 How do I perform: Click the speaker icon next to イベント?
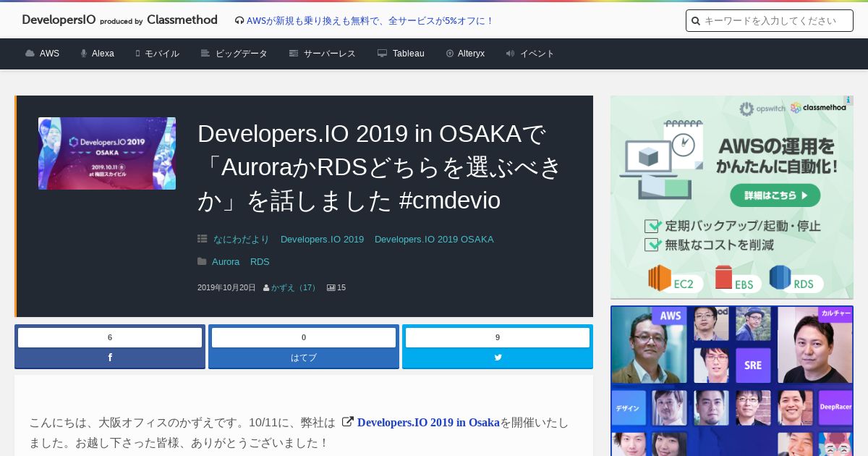[510, 54]
